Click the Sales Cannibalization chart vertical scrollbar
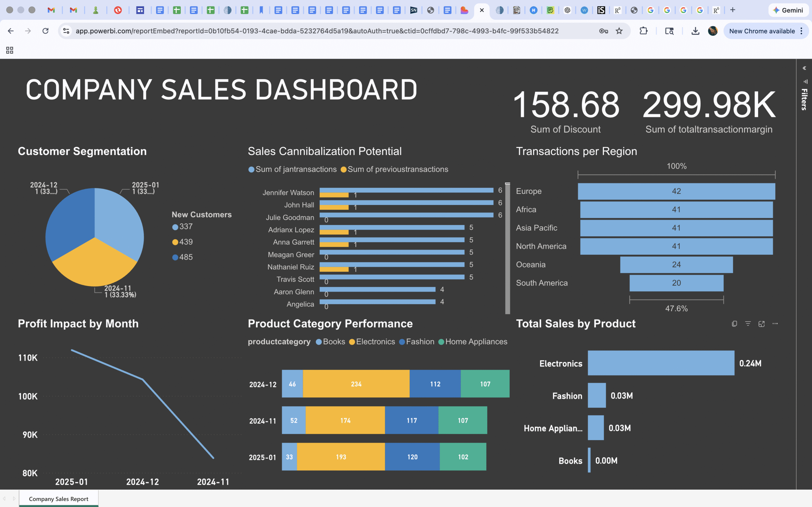 pos(507,248)
